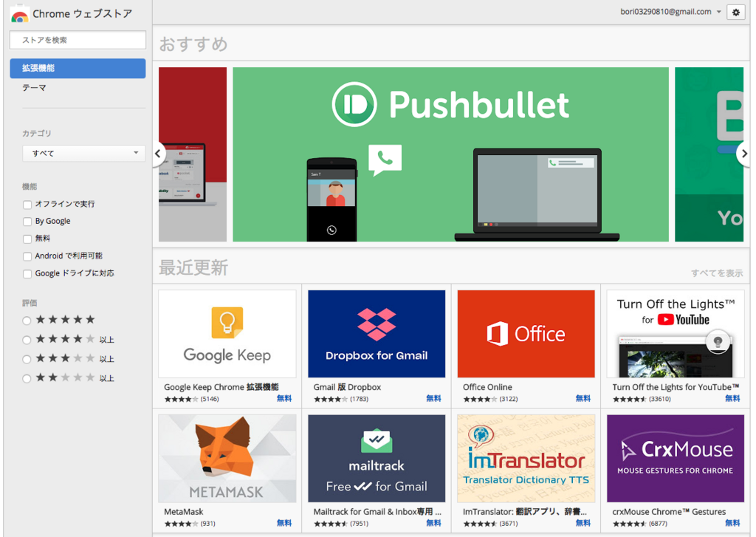Screen dimensions: 756x537
Task: Enable Google ドライブに対応 checkbox
Action: tap(27, 273)
